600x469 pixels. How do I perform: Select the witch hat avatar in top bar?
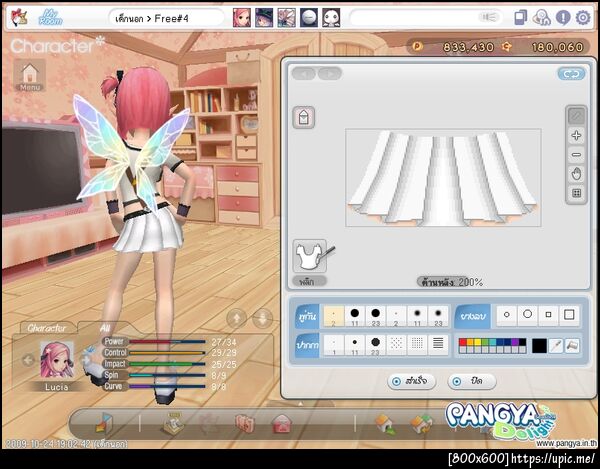[264, 18]
